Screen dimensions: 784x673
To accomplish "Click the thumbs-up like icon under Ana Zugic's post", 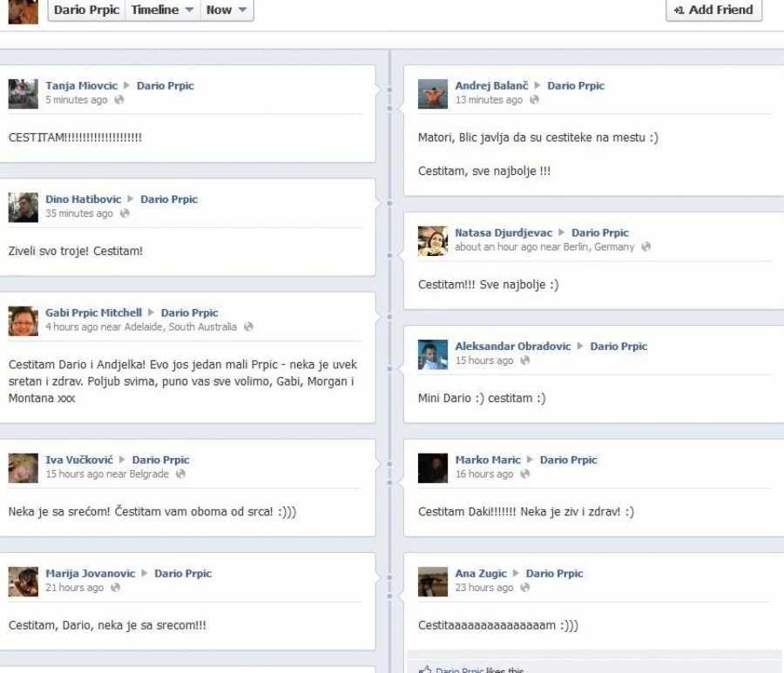I will tap(425, 669).
